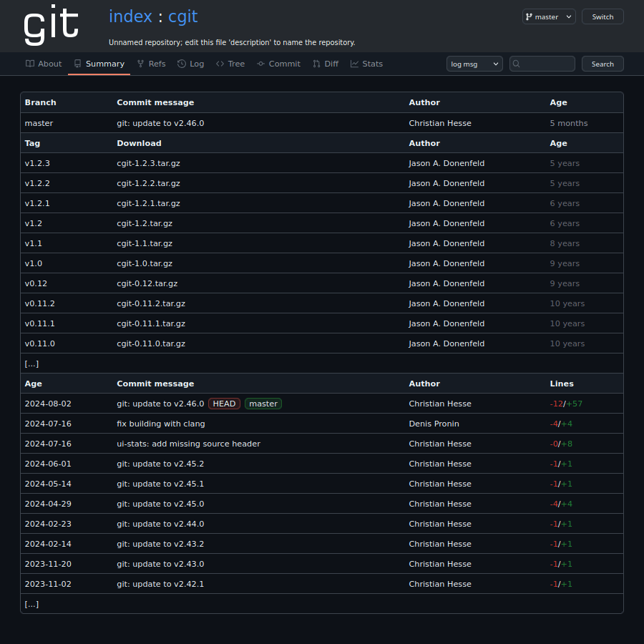644x644 pixels.
Task: Download cgit-1.2.tar.gz
Action: point(145,223)
